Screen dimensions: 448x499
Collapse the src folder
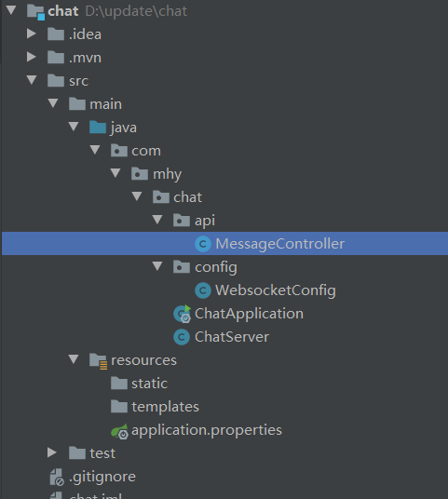point(32,80)
